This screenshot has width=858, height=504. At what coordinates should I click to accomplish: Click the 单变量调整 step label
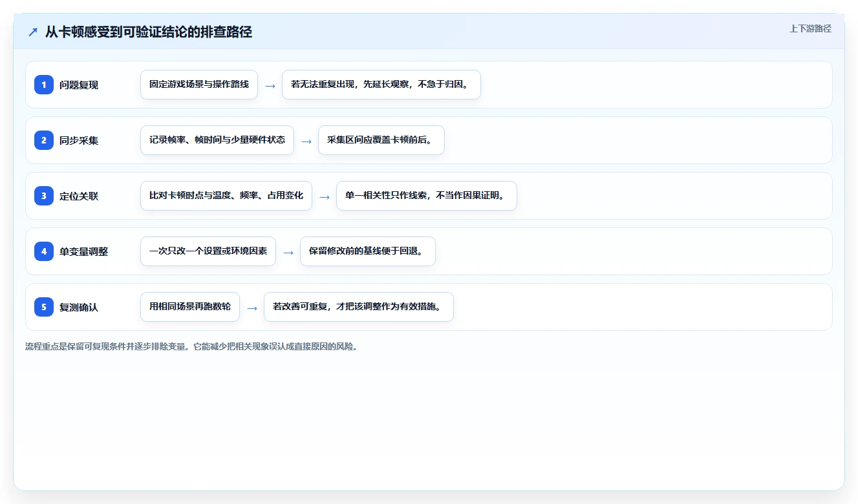84,251
